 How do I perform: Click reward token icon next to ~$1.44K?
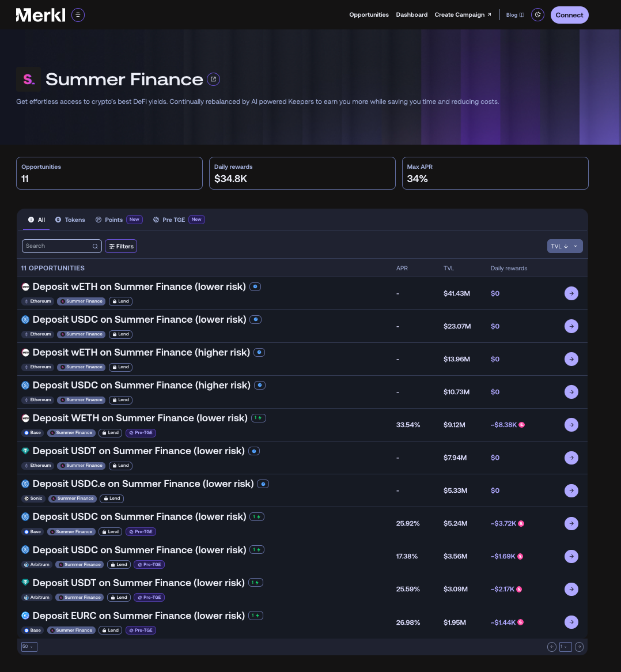pyautogui.click(x=520, y=622)
